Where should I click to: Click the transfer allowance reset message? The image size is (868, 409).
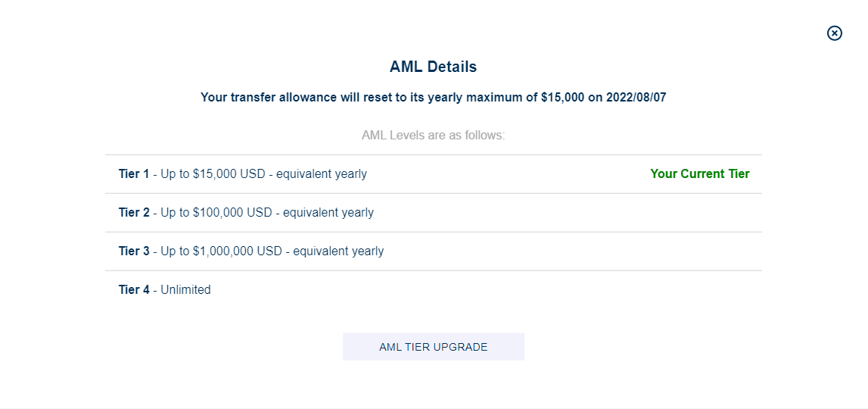(434, 98)
